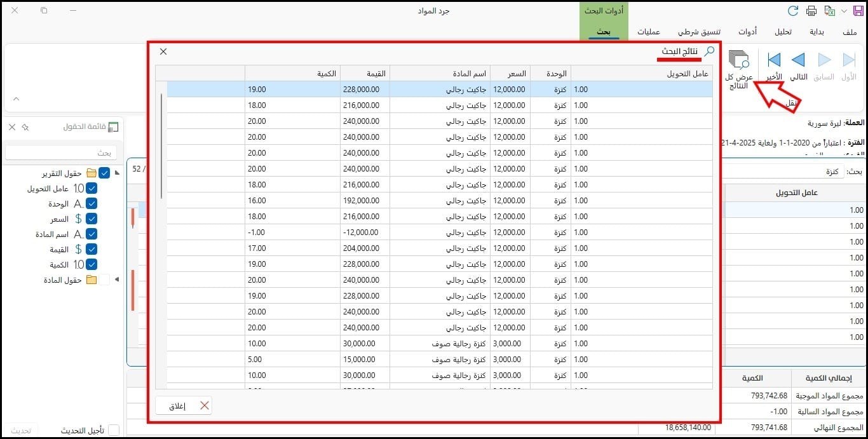Image resolution: width=868 pixels, height=439 pixels.
Task: Uncheck the عامل التحويل field checkbox
Action: pyautogui.click(x=92, y=188)
